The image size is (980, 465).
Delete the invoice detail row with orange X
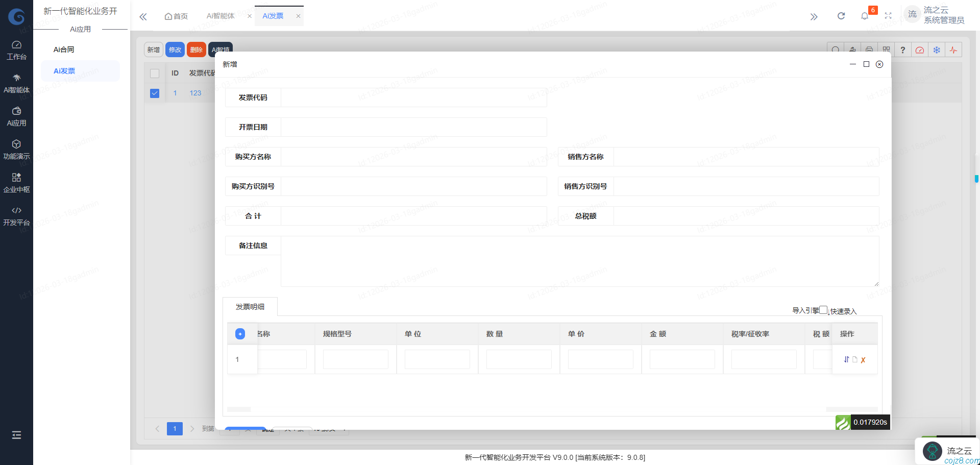click(x=863, y=360)
